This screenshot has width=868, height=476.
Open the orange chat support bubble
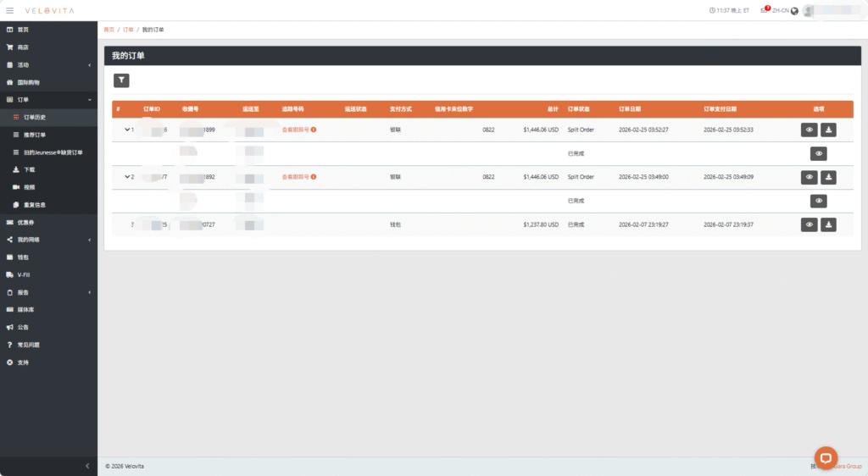(x=826, y=457)
